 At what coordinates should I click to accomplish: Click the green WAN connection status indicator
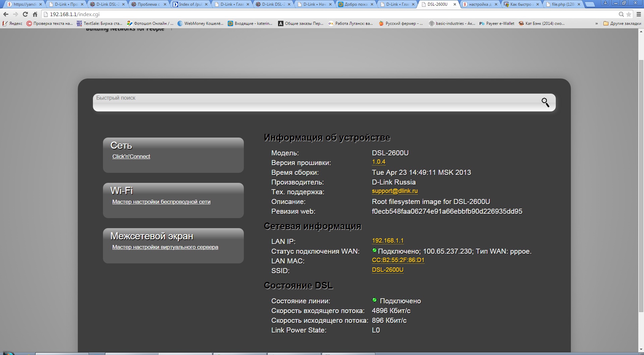pyautogui.click(x=374, y=250)
